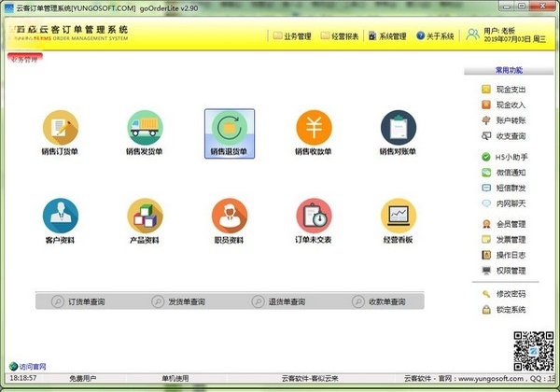This screenshot has width=560, height=392.
Task: Click the 现金支出 cash expense icon
Action: pos(486,90)
